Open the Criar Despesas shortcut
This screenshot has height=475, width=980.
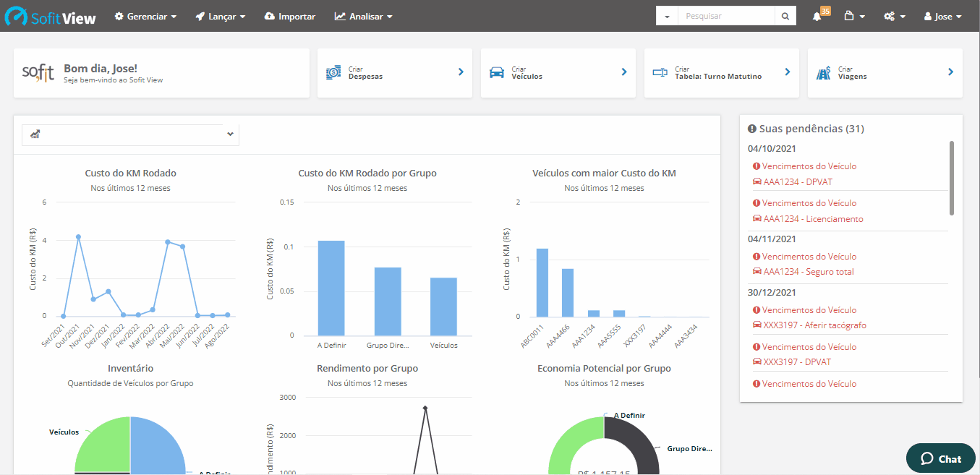395,73
